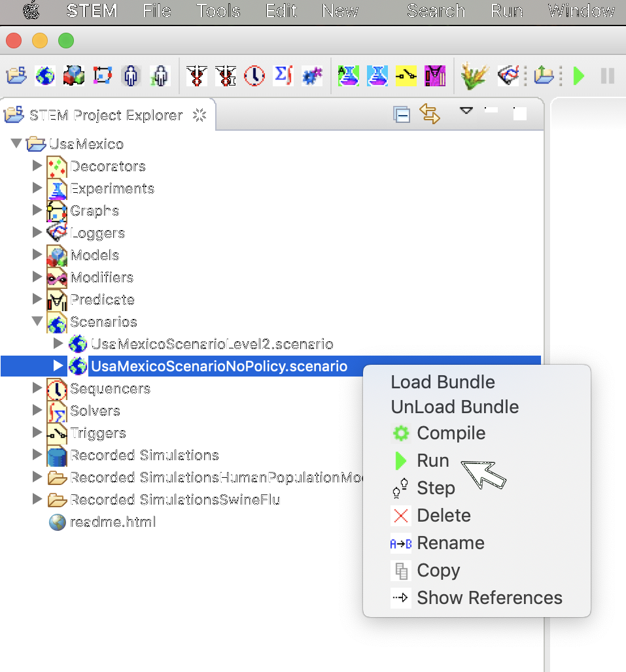This screenshot has width=626, height=672.
Task: Click Show References in context menu
Action: click(x=489, y=598)
